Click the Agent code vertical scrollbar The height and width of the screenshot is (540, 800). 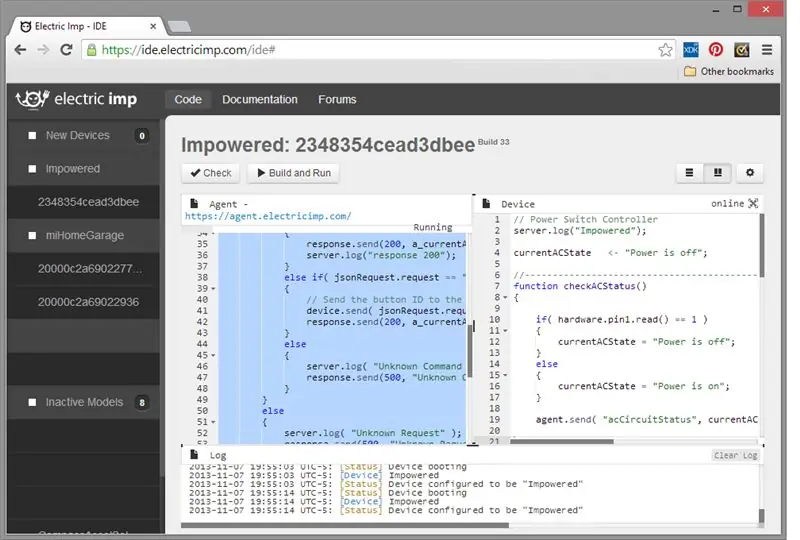470,351
